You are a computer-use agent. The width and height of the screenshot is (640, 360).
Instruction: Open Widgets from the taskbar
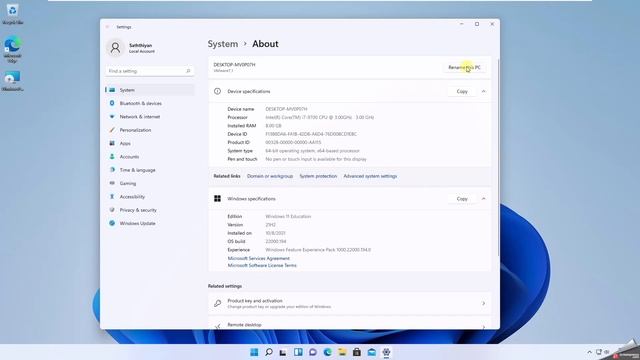(x=298, y=352)
